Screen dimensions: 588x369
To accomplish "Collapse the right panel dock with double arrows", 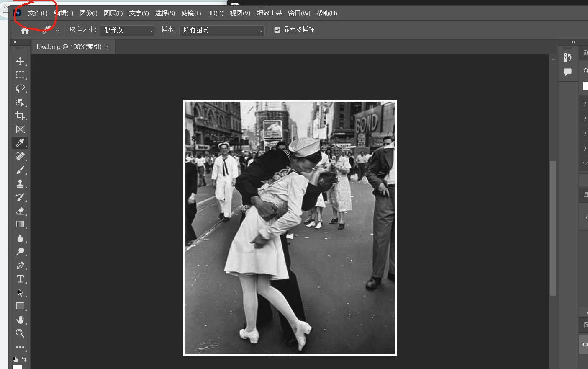I will (x=573, y=42).
